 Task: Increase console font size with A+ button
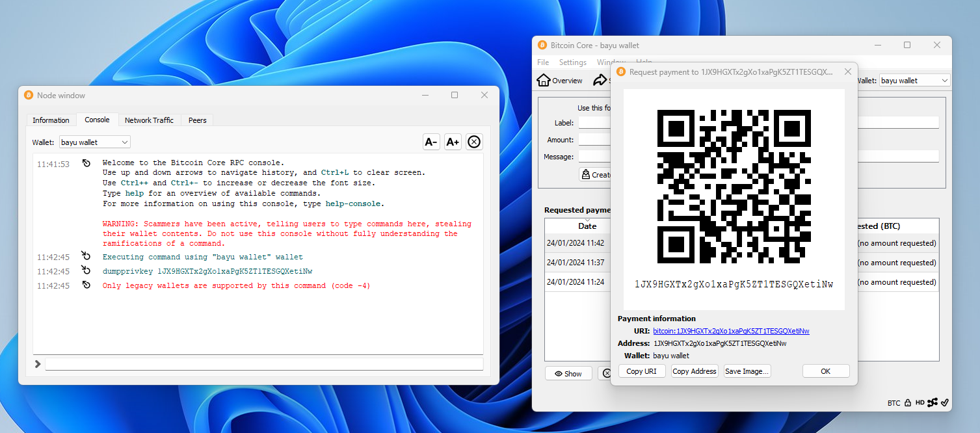coord(453,142)
